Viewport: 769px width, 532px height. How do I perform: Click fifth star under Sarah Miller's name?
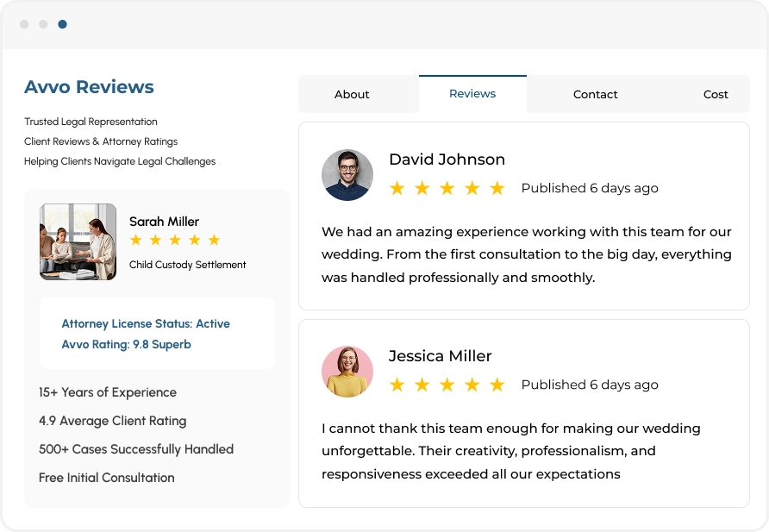(214, 240)
